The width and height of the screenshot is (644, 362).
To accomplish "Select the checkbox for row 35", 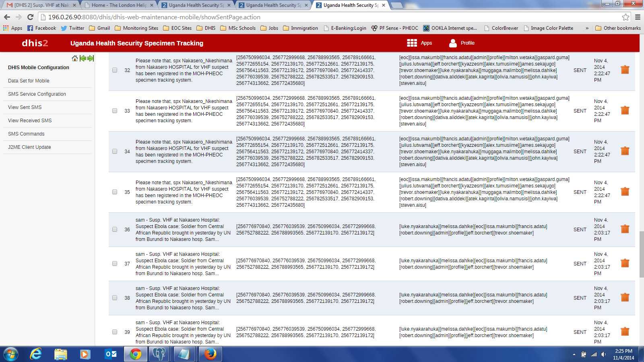I will click(115, 192).
